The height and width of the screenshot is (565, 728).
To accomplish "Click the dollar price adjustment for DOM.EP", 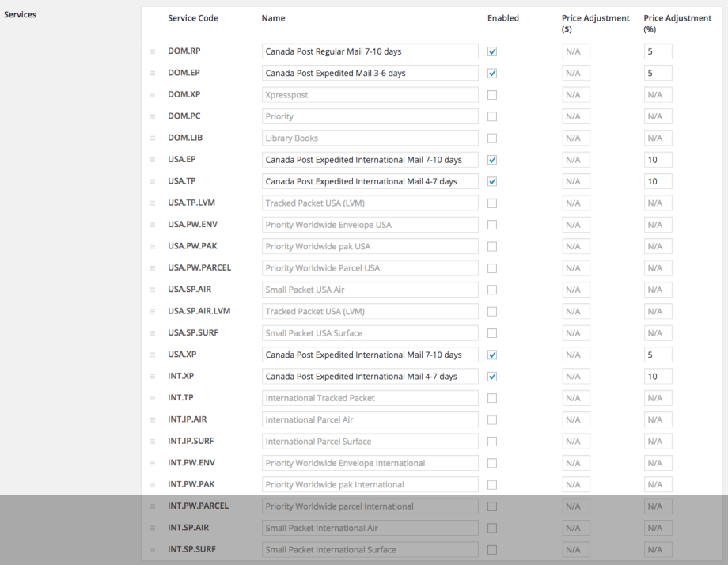I will (x=576, y=74).
